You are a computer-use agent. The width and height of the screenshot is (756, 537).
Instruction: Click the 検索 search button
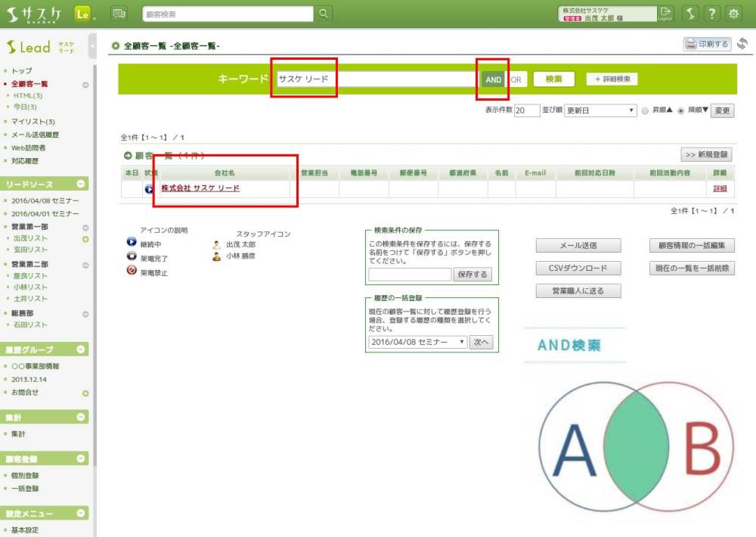pos(553,79)
